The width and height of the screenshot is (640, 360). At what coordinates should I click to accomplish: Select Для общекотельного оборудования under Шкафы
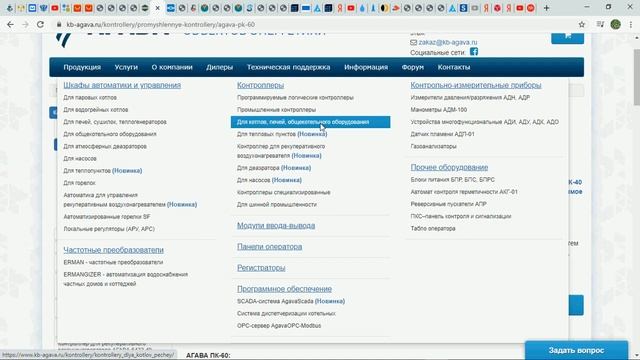click(110, 134)
